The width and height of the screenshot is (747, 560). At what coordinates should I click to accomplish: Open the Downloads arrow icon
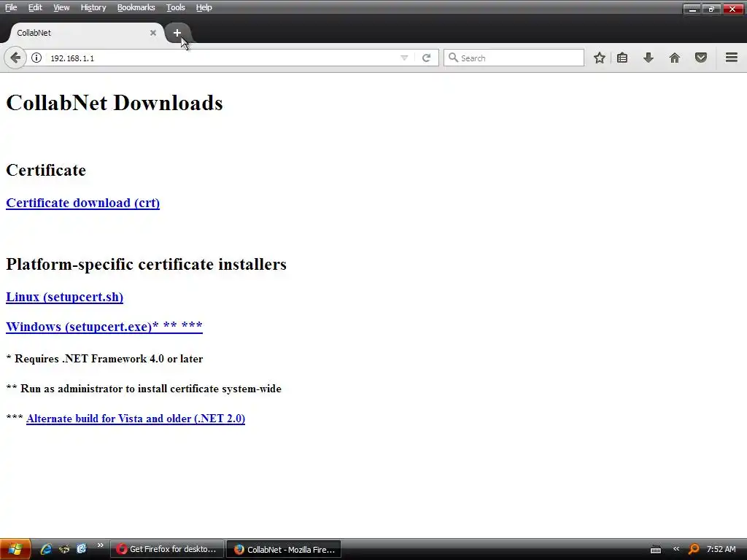[x=649, y=58]
